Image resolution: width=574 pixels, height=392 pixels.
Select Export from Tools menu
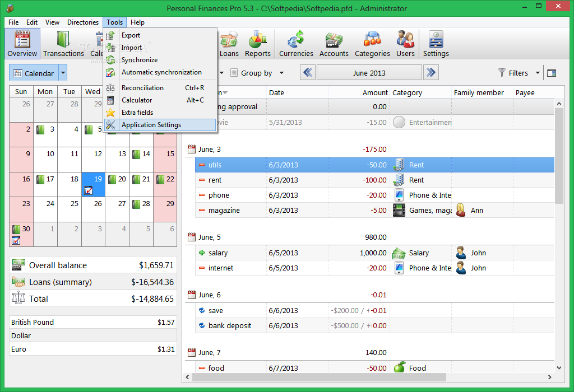point(160,35)
